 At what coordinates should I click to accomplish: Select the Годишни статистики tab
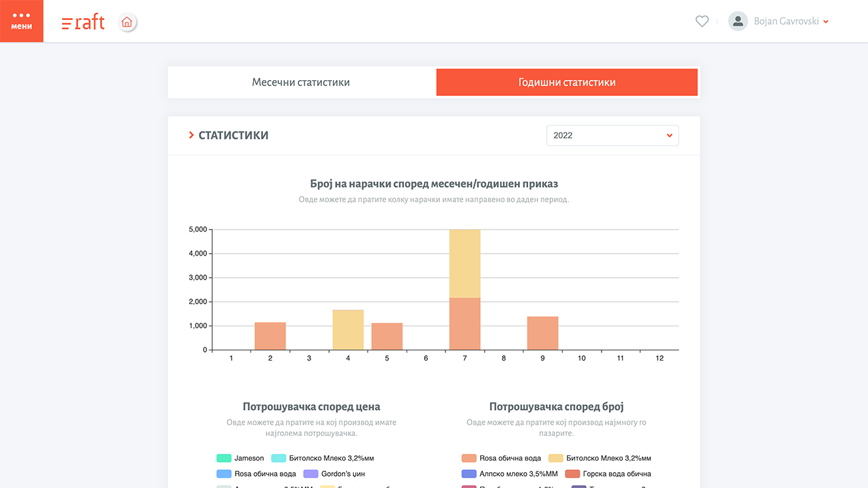pos(567,83)
